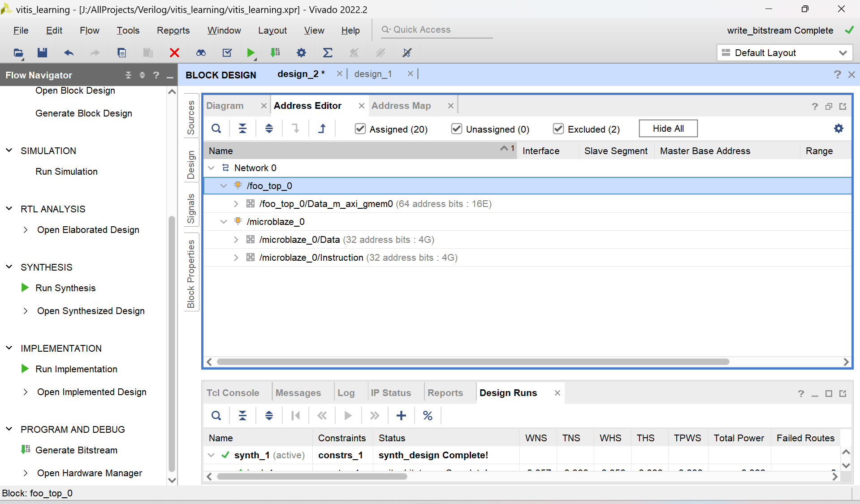Click Generate Bitstream in Flow Navigator
This screenshot has width=860, height=504.
click(76, 450)
